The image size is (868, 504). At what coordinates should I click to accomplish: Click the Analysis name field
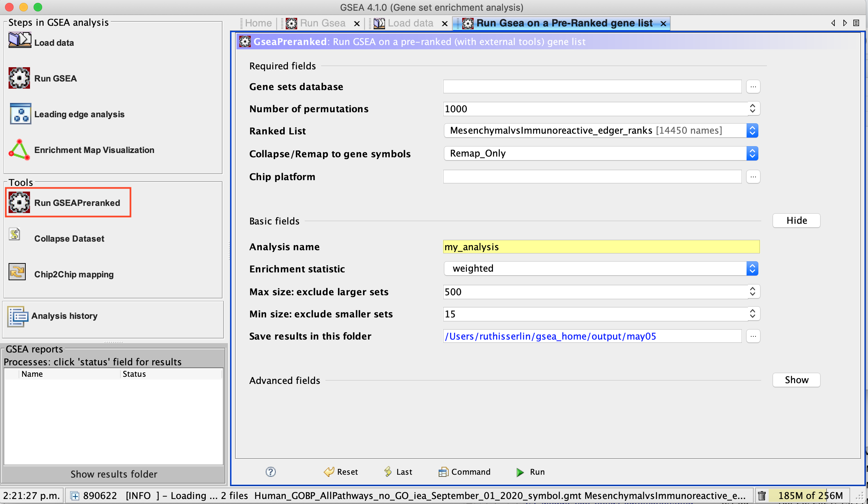click(601, 247)
